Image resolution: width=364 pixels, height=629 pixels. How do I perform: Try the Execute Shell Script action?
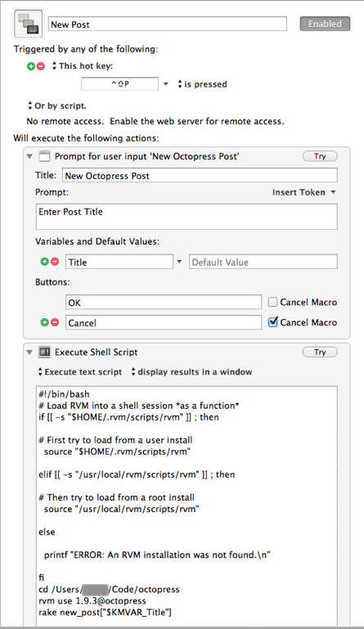point(320,353)
